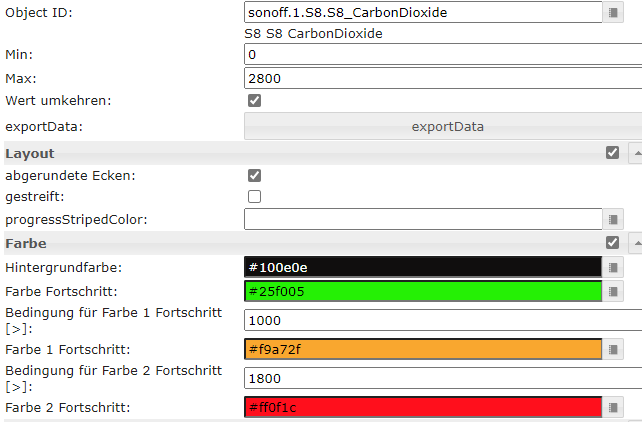Click the exportData button
This screenshot has width=642, height=422.
(447, 126)
